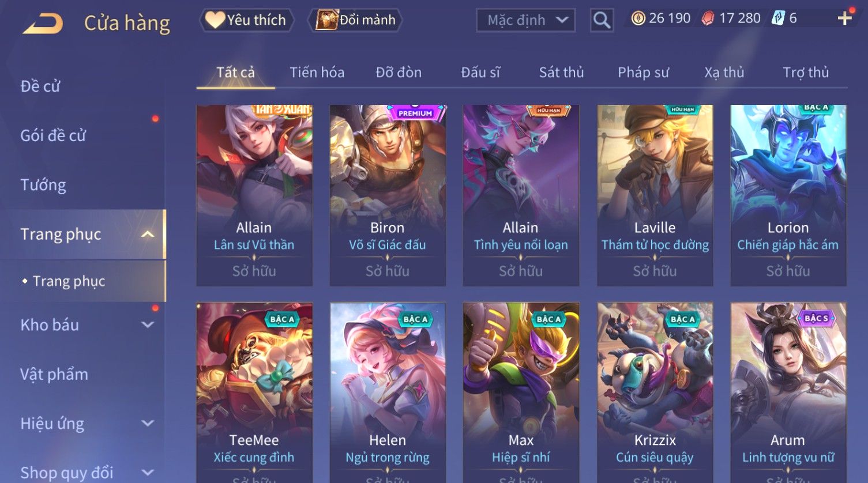Open Yêu thích heart favorites
The height and width of the screenshot is (483, 868).
[246, 20]
